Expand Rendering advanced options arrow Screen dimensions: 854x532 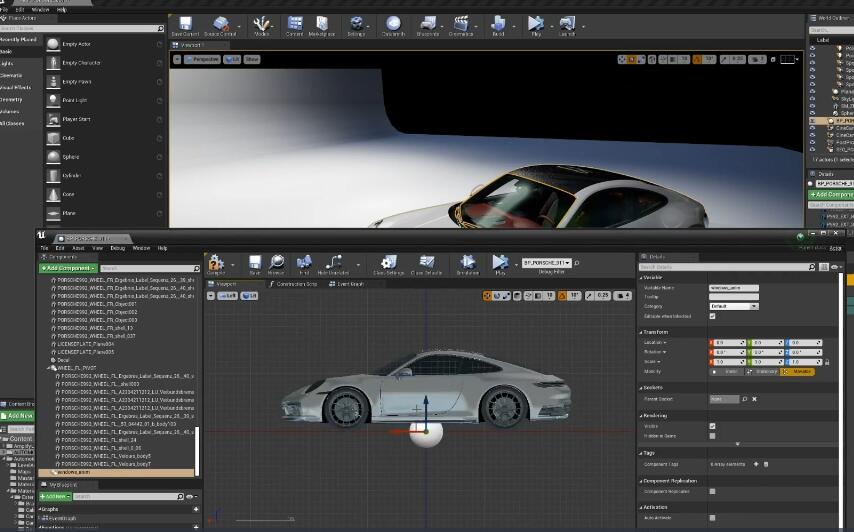click(738, 444)
